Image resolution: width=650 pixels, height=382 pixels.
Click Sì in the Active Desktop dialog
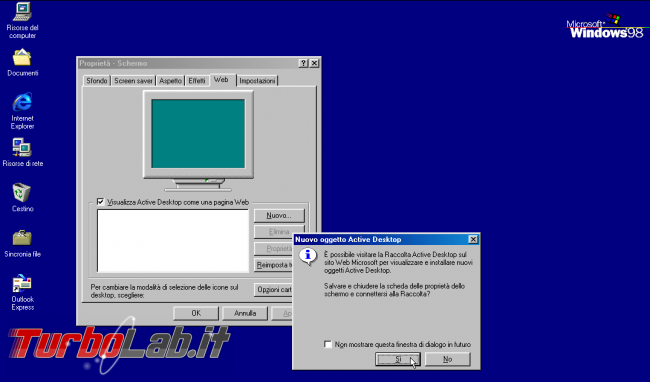(x=398, y=359)
